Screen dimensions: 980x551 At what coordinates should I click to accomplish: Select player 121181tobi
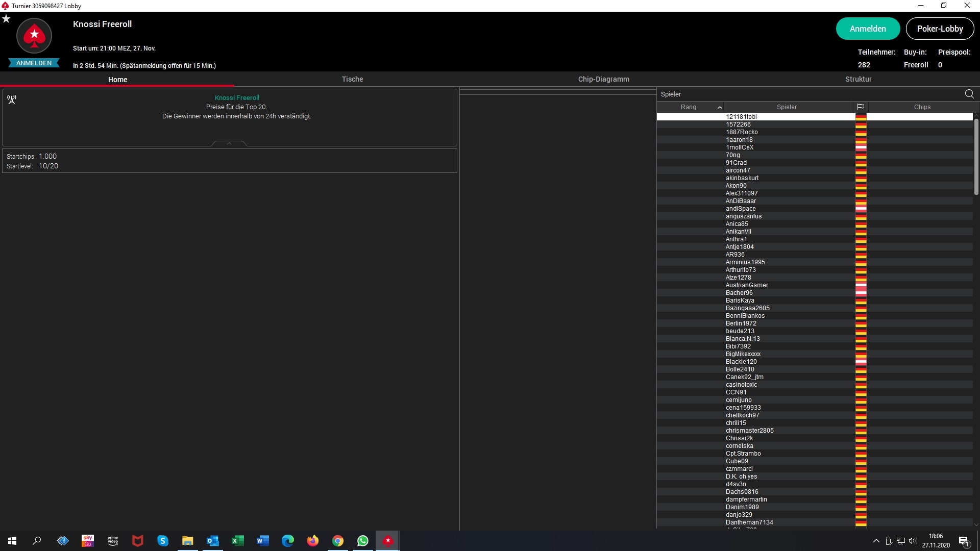tap(815, 117)
